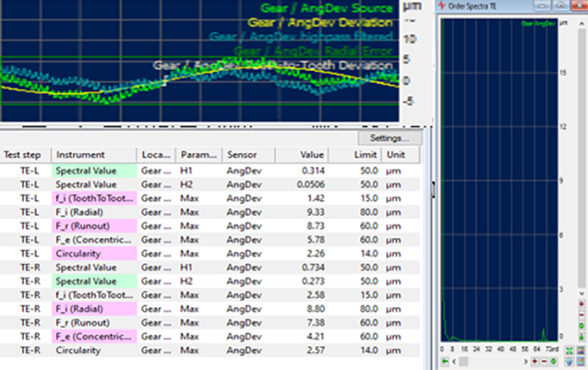The height and width of the screenshot is (370, 588).
Task: Click the vertical spectrum scrollbar track
Action: [581, 157]
